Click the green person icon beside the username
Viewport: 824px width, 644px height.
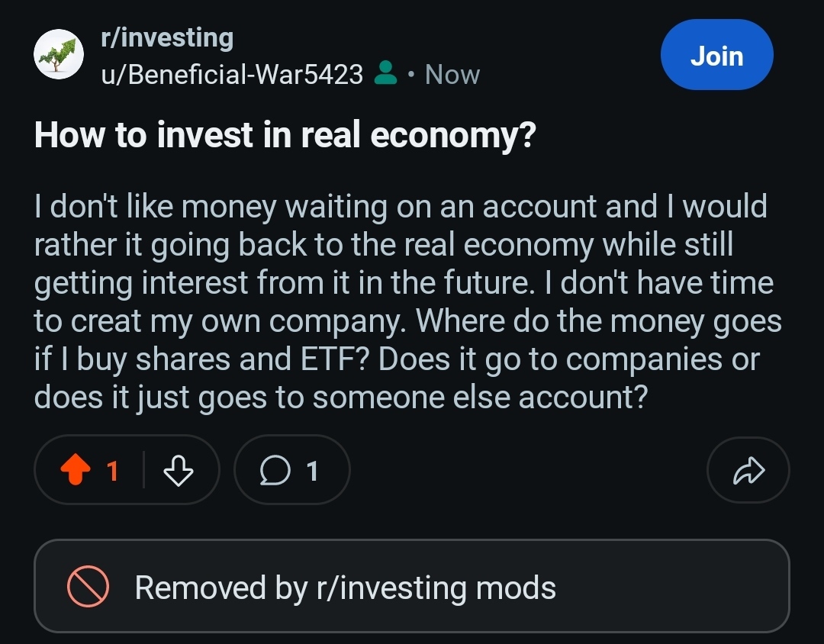[386, 74]
